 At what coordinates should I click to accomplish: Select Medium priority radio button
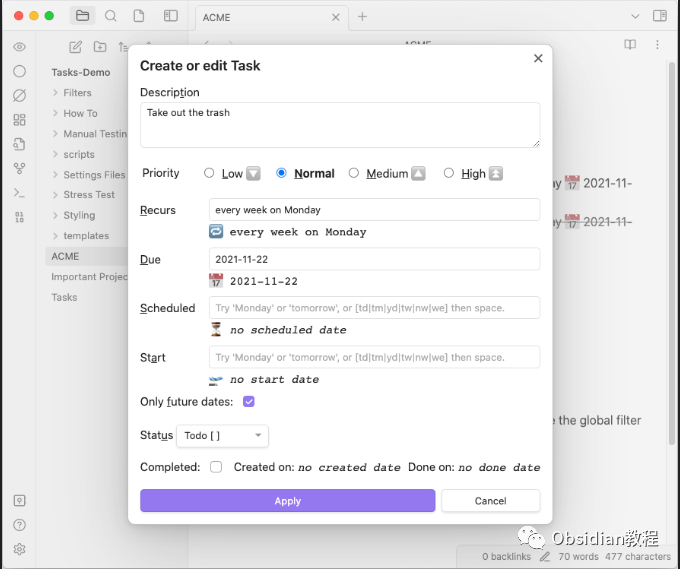353,173
